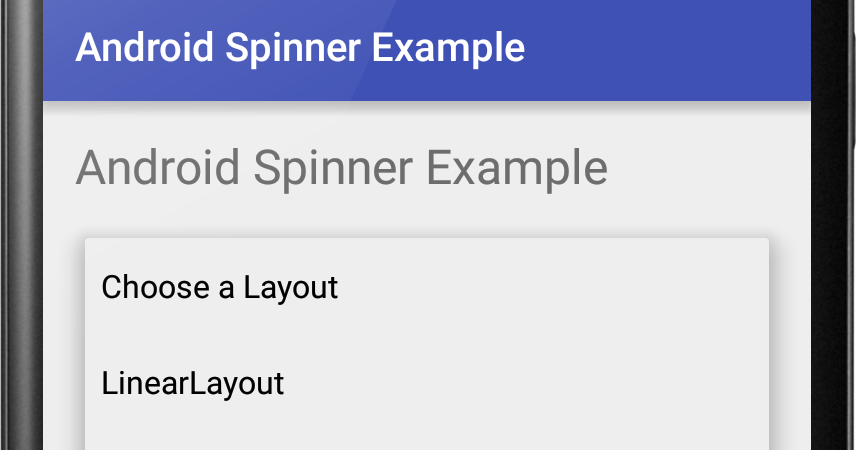Dismiss dropdown via gray background beside heading
This screenshot has height=450, width=856.
point(710,168)
